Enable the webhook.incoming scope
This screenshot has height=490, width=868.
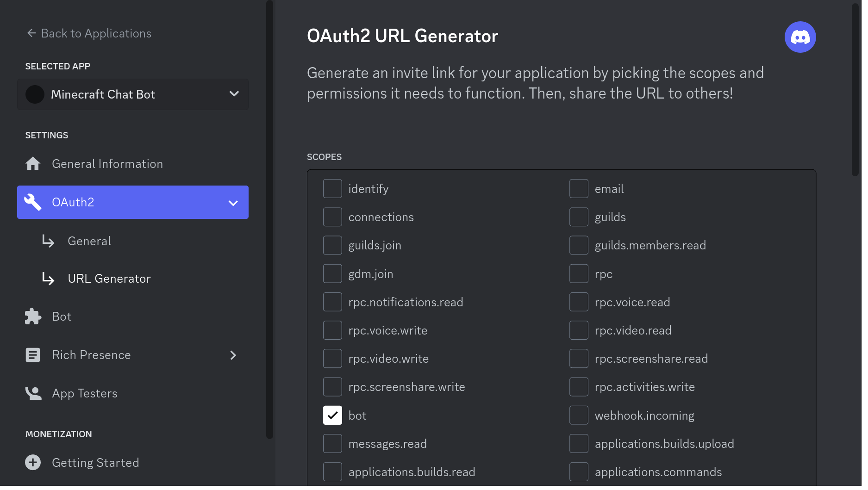579,415
